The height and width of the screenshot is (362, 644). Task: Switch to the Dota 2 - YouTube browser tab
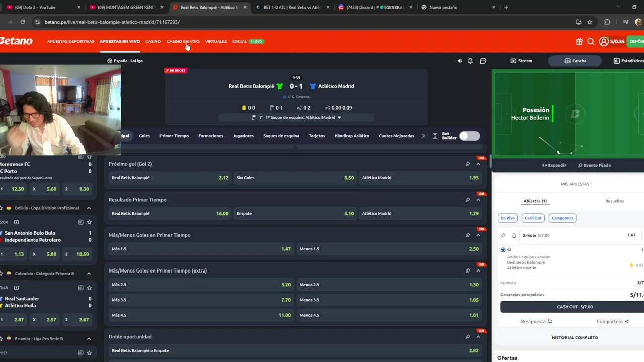43,7
